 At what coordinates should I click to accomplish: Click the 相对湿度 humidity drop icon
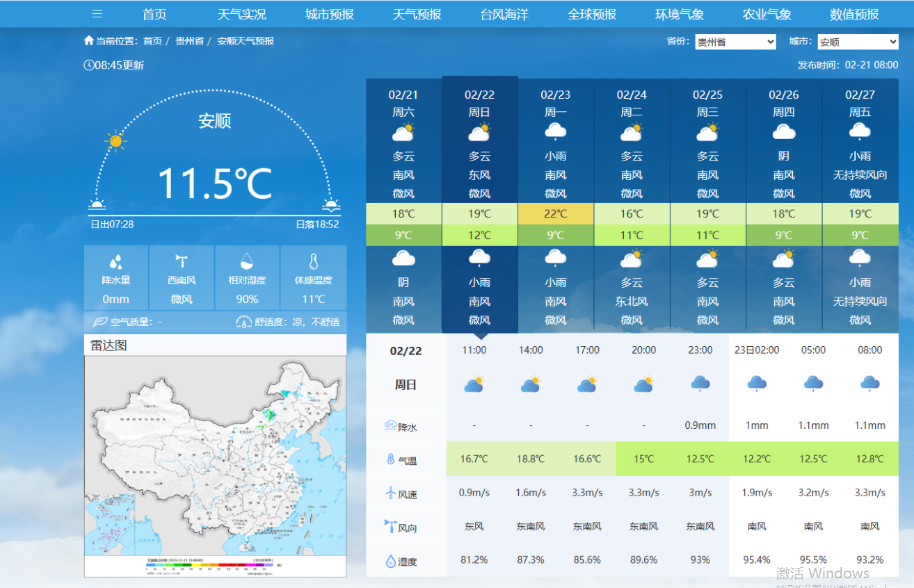(247, 261)
